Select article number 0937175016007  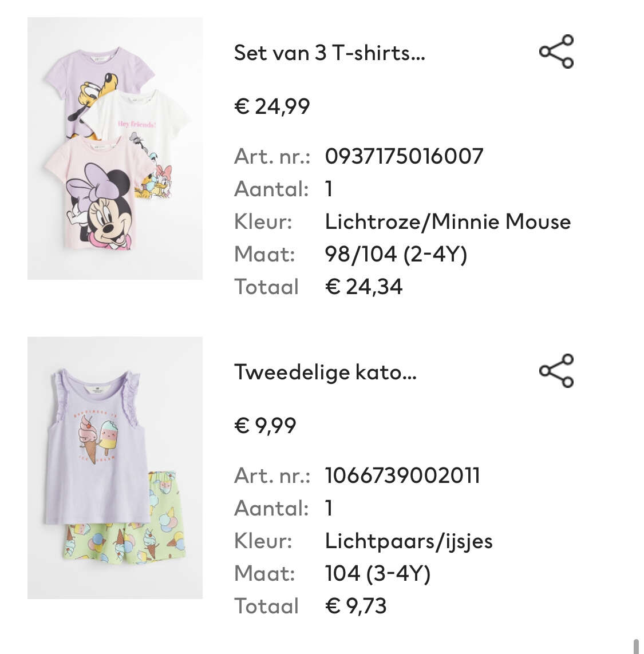point(404,156)
